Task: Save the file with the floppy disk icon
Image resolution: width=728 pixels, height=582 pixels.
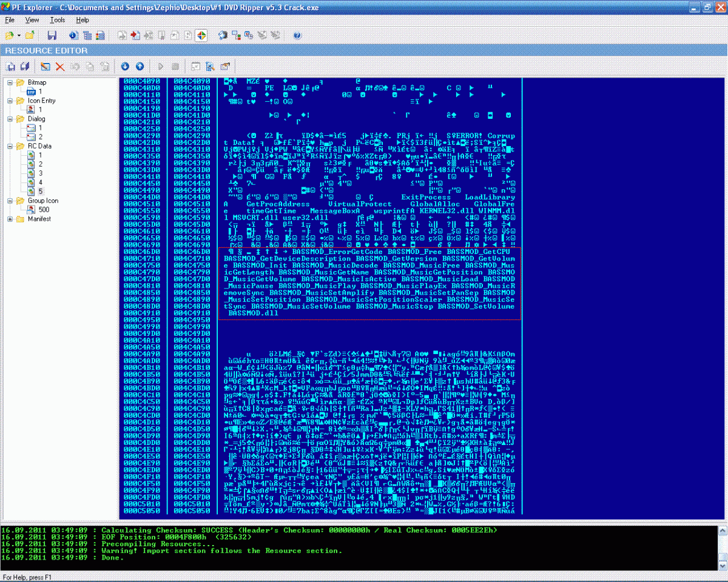Action: pos(52,35)
